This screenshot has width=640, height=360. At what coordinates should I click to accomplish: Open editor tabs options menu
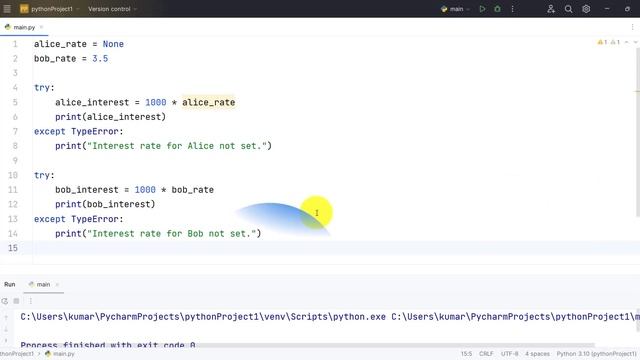click(x=632, y=27)
